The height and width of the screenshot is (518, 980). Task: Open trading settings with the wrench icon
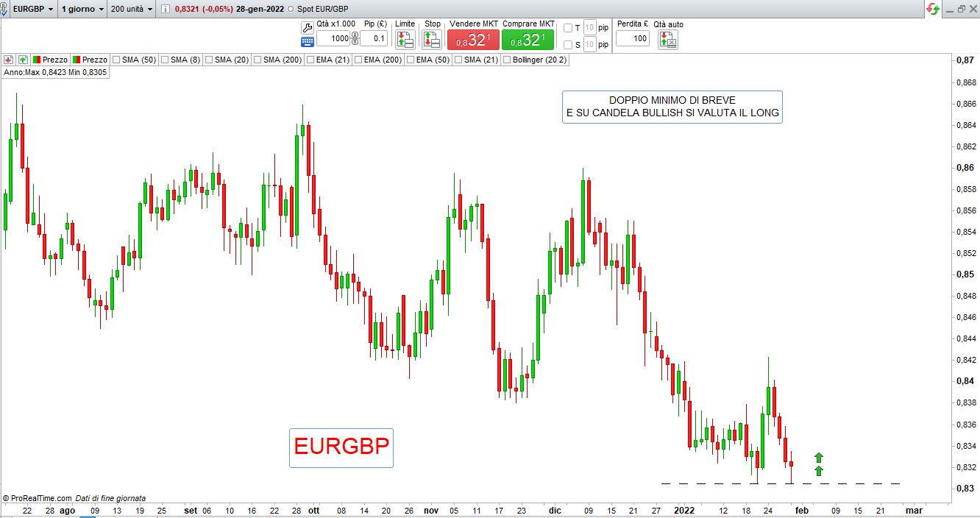point(308,27)
